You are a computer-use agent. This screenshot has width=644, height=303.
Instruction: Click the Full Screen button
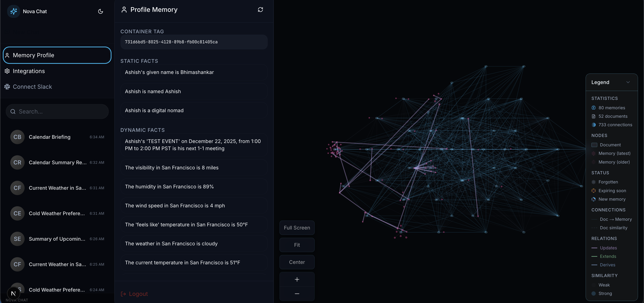pos(297,227)
